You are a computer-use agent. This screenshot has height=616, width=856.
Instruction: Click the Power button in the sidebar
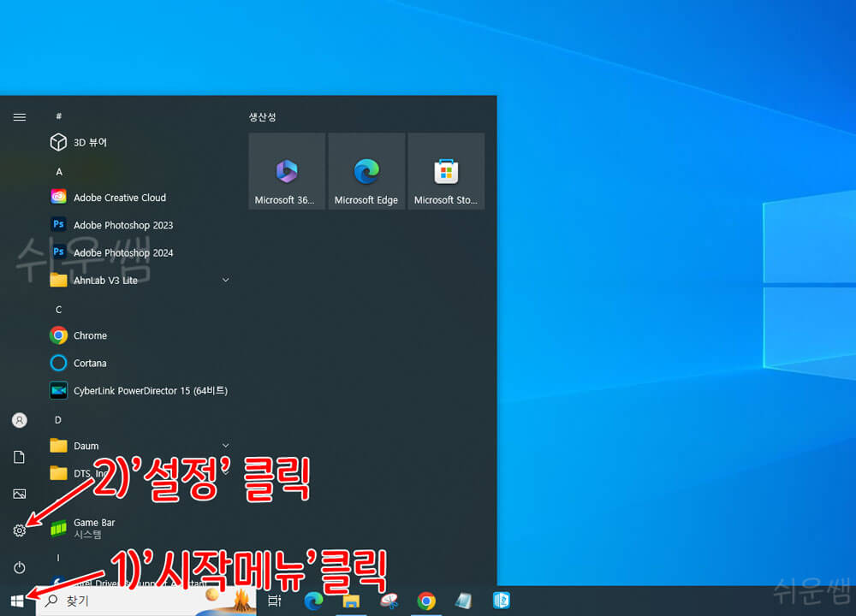[x=19, y=567]
